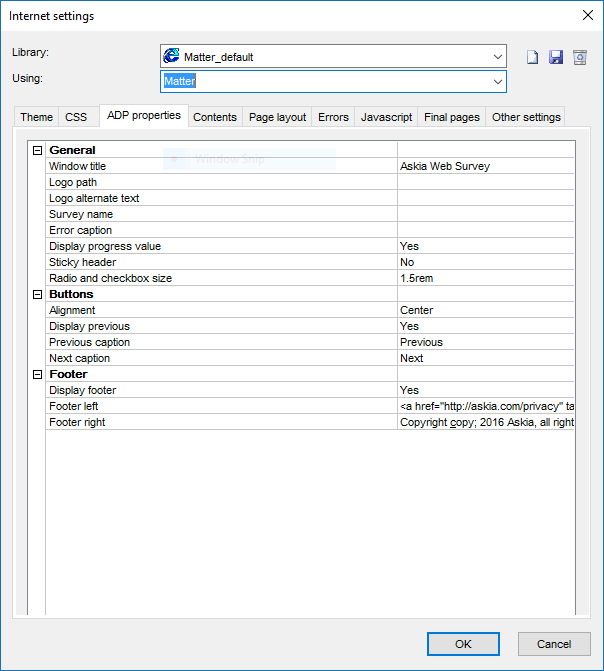Click the empty Survey name value cell
The height and width of the screenshot is (671, 604).
click(486, 214)
